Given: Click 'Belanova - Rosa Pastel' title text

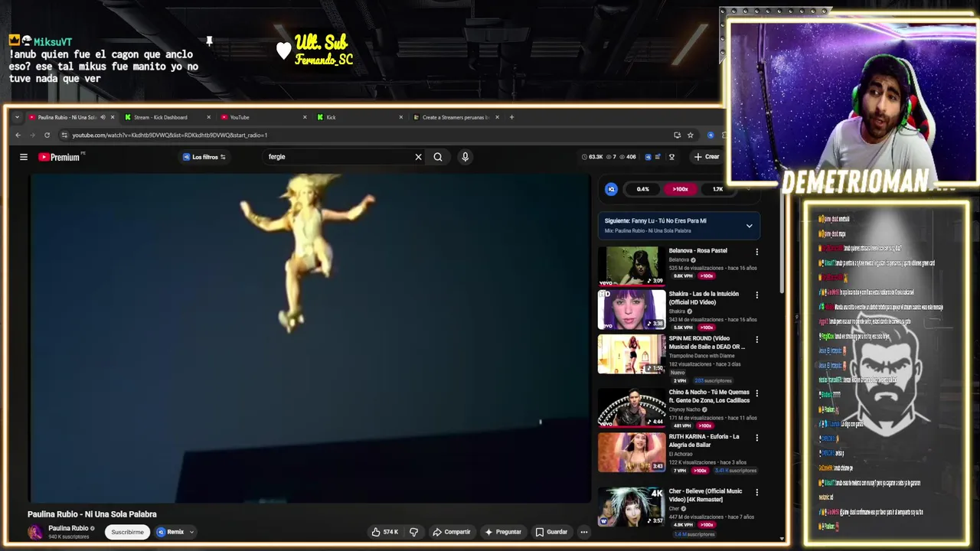Looking at the screenshot, I should 697,250.
